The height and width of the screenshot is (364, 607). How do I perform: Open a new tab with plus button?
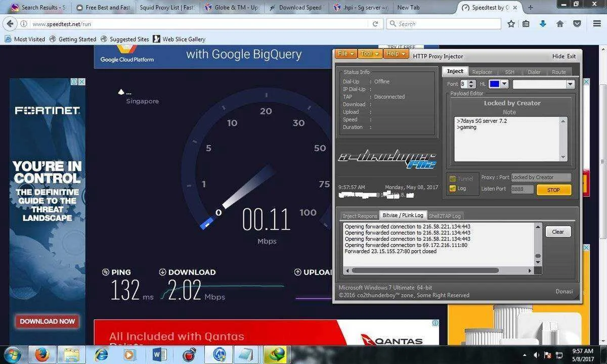(531, 8)
